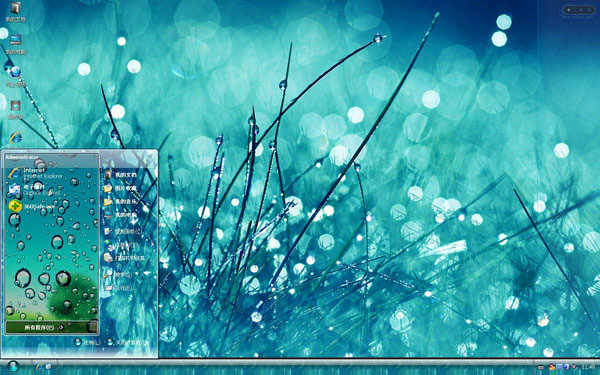The height and width of the screenshot is (375, 600).
Task: Select the Network Neighborhood desktop icon
Action: tap(15, 77)
